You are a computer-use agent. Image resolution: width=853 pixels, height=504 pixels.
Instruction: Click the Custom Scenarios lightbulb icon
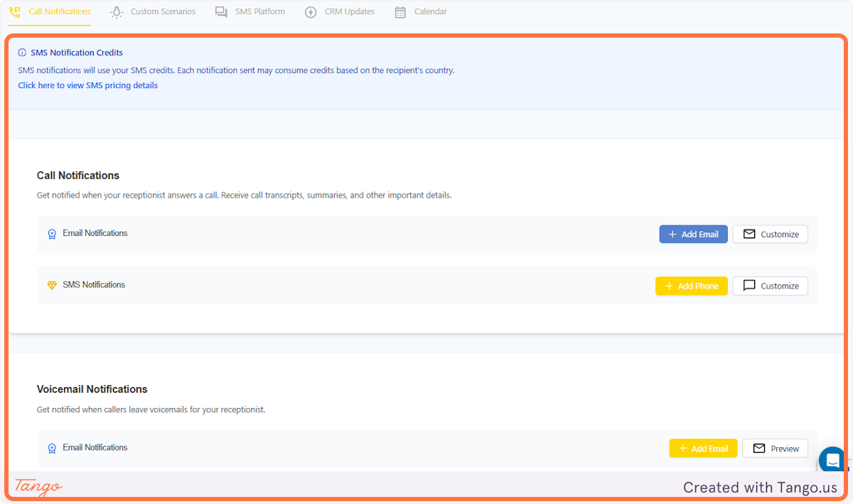tap(117, 12)
